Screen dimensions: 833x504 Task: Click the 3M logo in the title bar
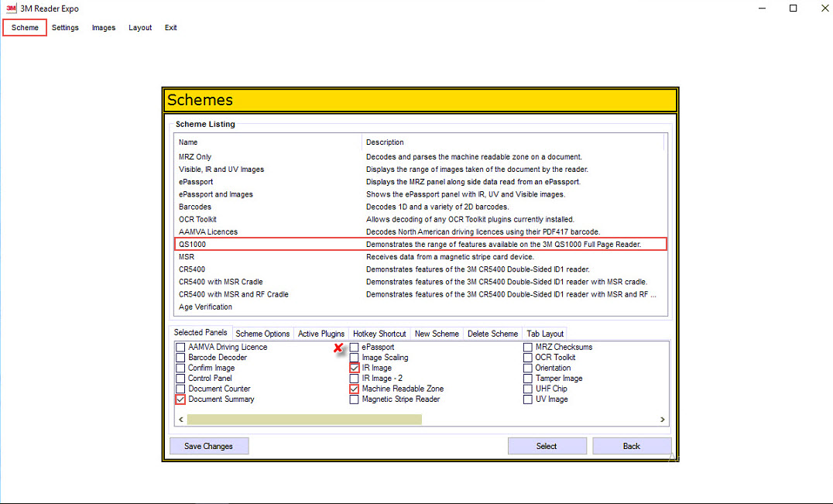coord(9,9)
